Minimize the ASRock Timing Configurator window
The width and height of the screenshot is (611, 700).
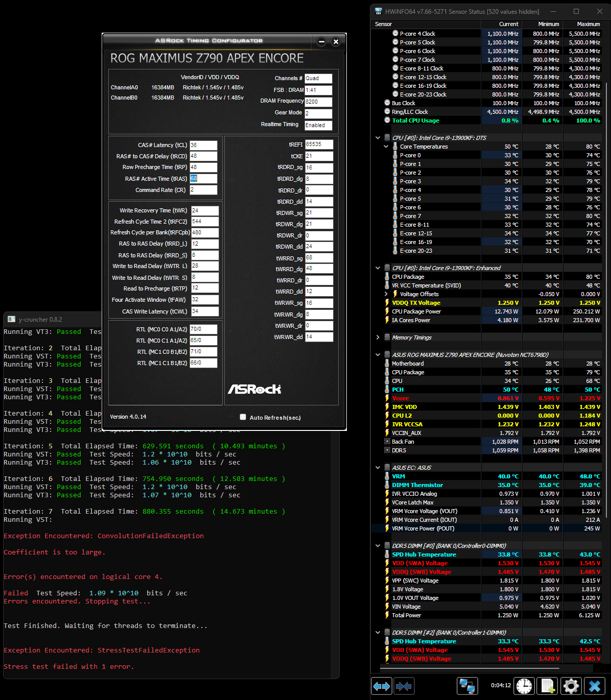[x=321, y=42]
